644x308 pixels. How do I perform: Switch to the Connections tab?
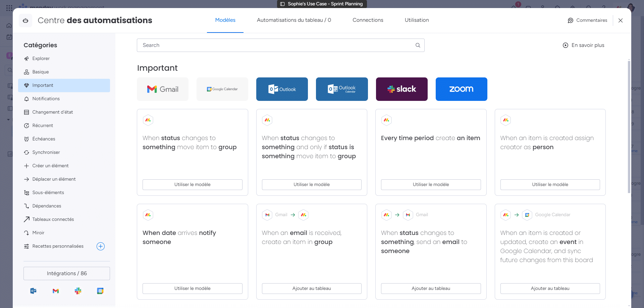coord(368,20)
